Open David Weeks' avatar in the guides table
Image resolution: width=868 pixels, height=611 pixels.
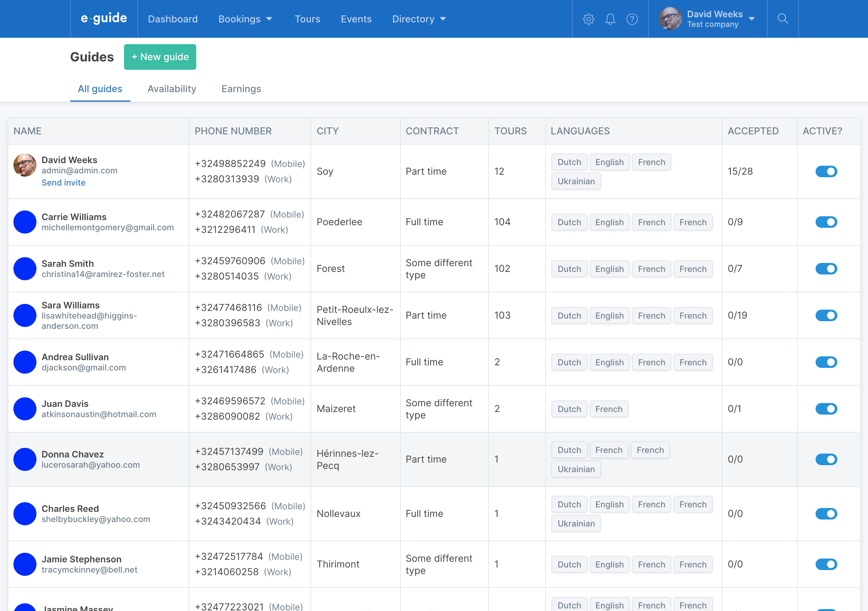coord(25,165)
